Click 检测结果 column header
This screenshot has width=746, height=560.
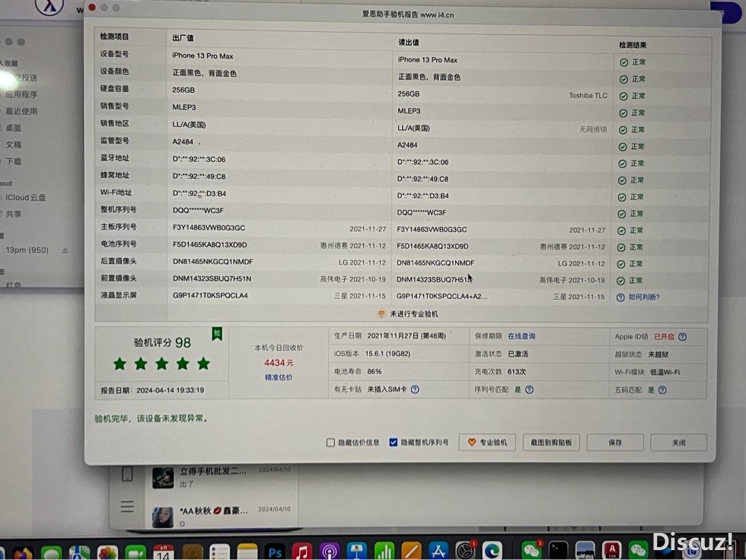pyautogui.click(x=633, y=45)
